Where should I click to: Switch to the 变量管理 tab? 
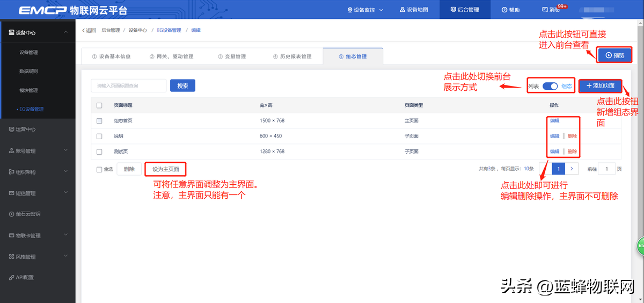232,56
